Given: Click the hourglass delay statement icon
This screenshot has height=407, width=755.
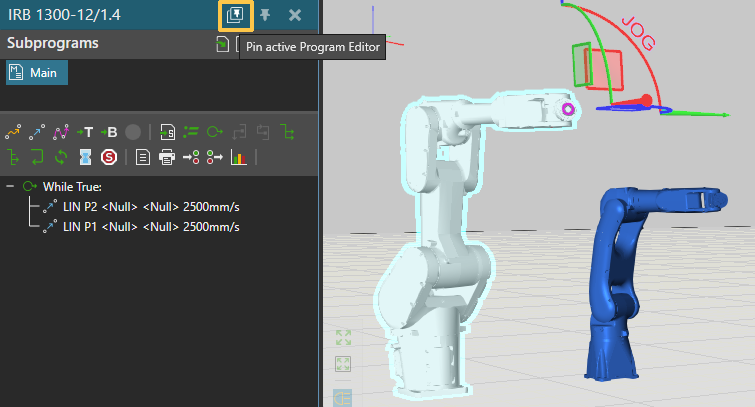Looking at the screenshot, I should tap(85, 157).
